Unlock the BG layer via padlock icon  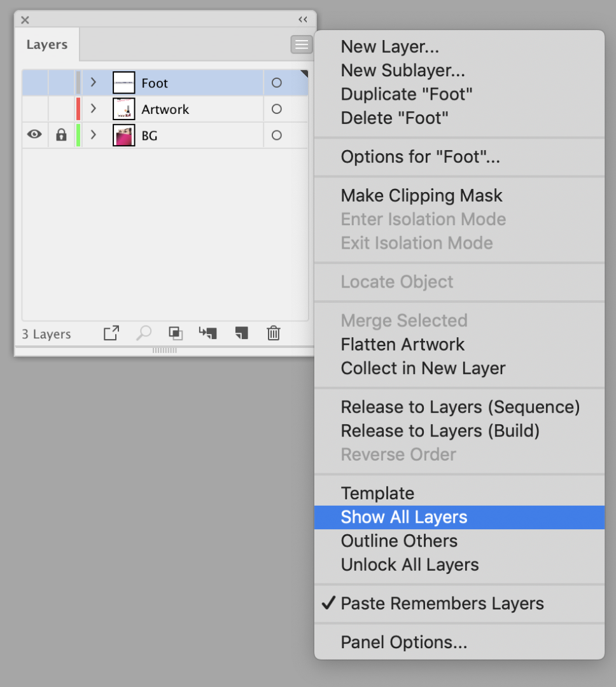61,135
